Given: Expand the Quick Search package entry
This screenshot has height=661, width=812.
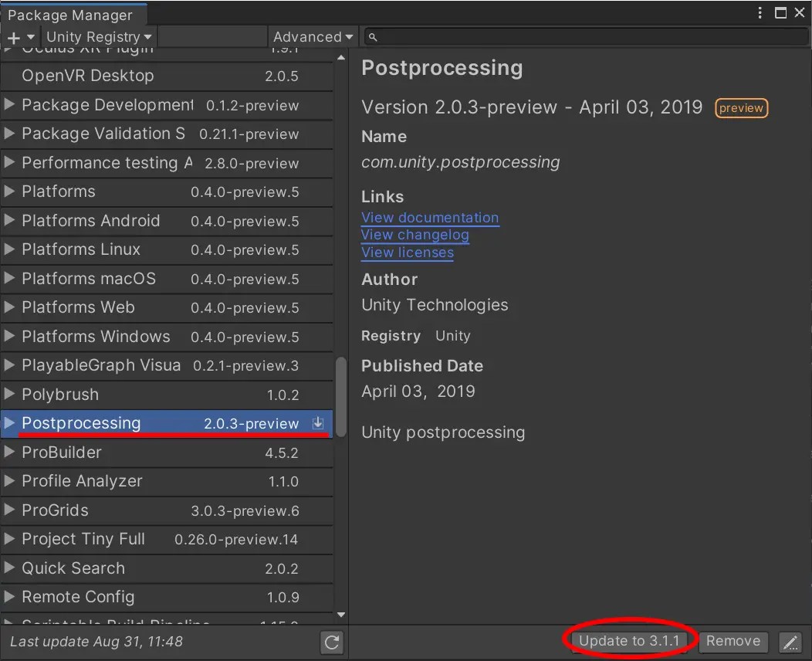Looking at the screenshot, I should pyautogui.click(x=9, y=568).
